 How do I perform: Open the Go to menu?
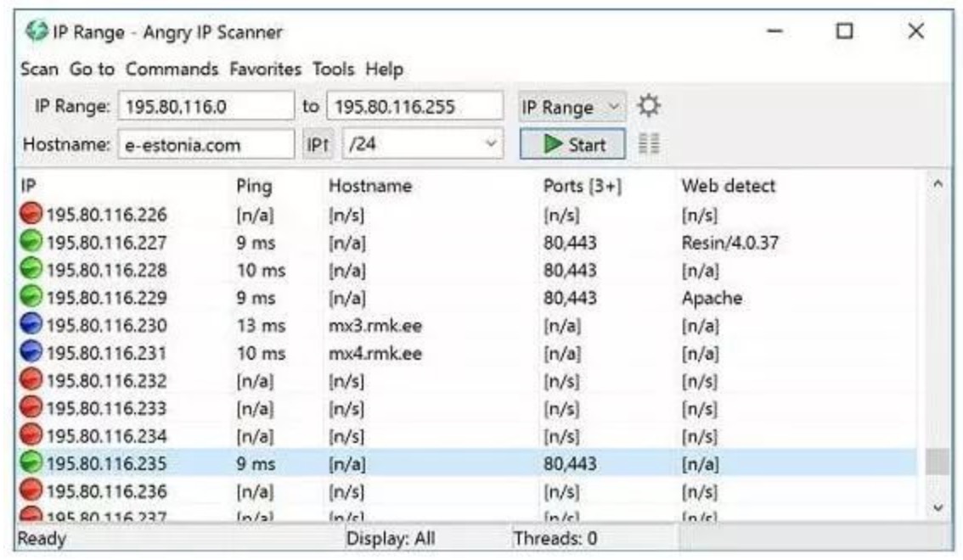[92, 69]
